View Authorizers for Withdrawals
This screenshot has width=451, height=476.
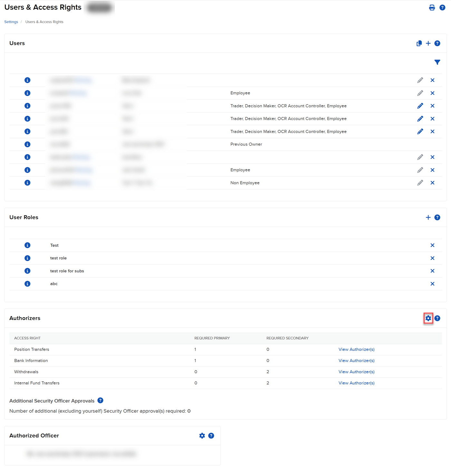(x=356, y=372)
